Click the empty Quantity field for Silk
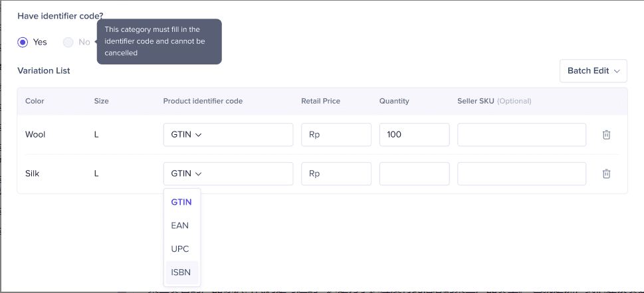 [x=415, y=173]
